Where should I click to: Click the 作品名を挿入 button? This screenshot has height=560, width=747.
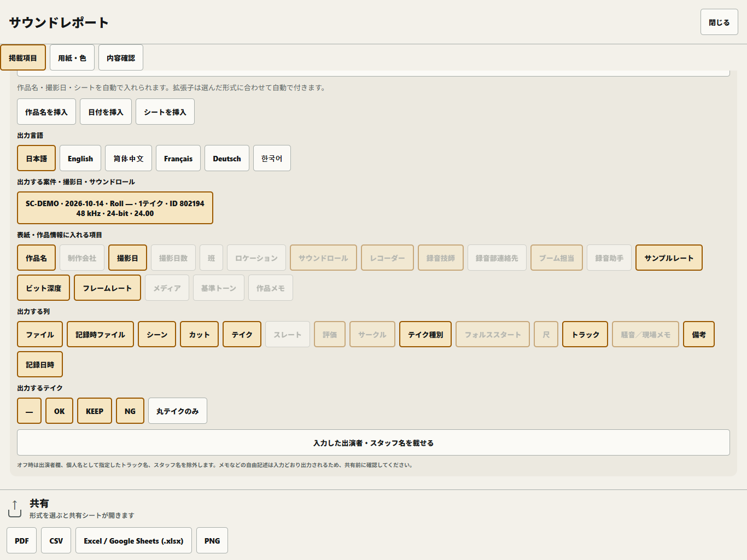click(x=46, y=112)
